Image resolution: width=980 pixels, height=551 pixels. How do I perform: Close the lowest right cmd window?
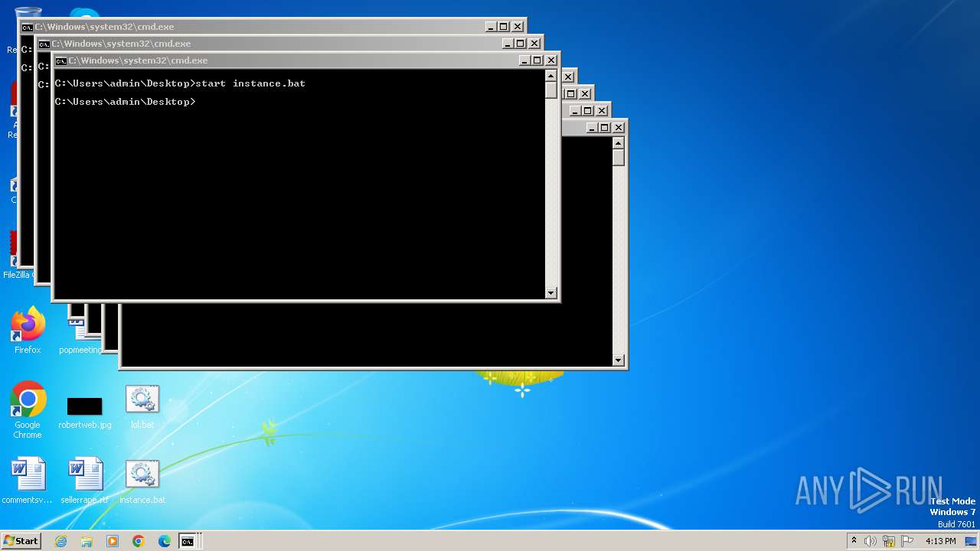click(x=619, y=128)
